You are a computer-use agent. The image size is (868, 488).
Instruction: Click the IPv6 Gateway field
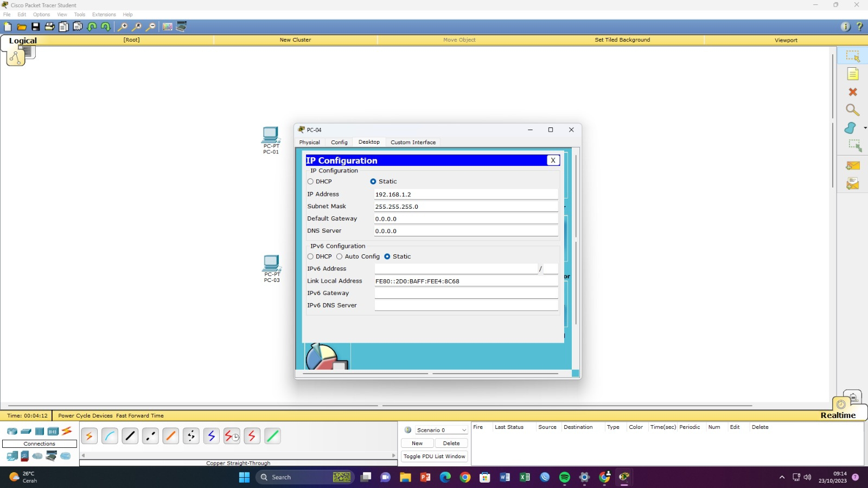[466, 293]
